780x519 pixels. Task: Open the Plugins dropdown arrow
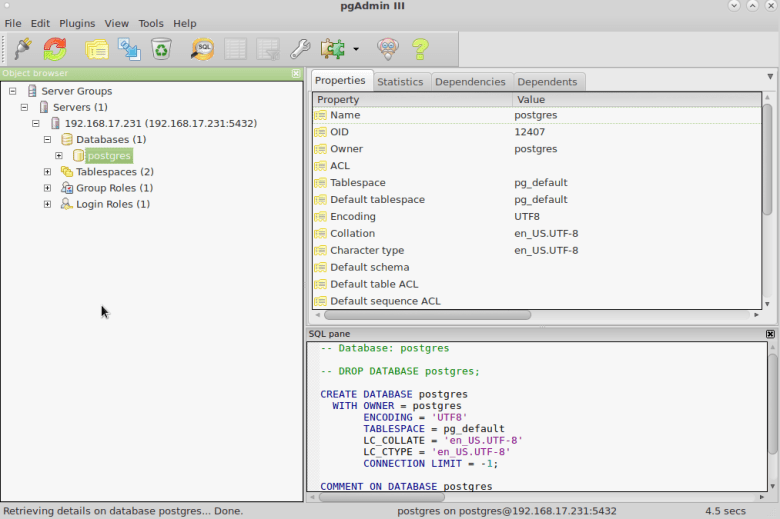pyautogui.click(x=356, y=49)
